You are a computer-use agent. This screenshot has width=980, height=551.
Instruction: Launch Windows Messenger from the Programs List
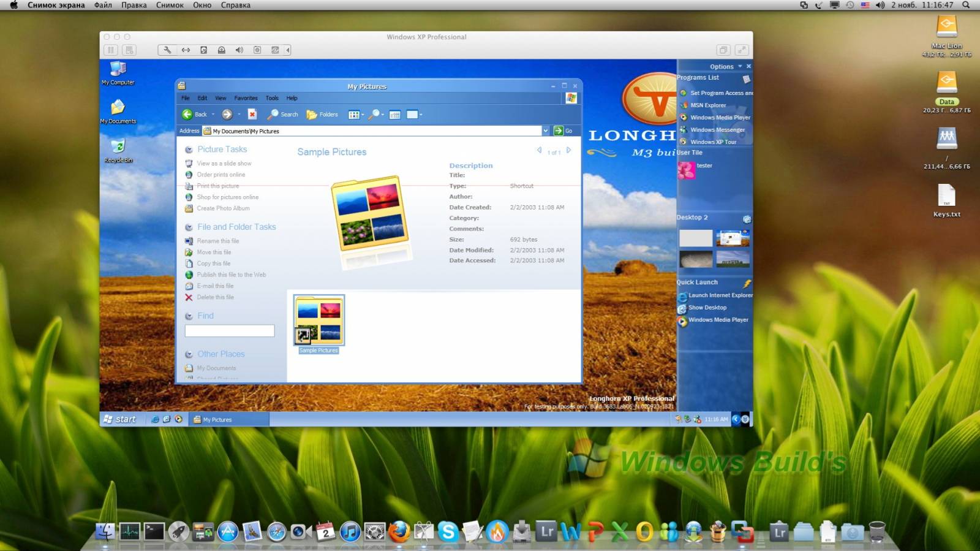tap(717, 130)
